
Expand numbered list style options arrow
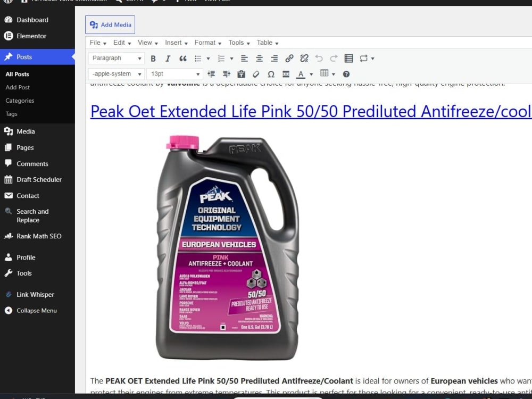click(232, 59)
